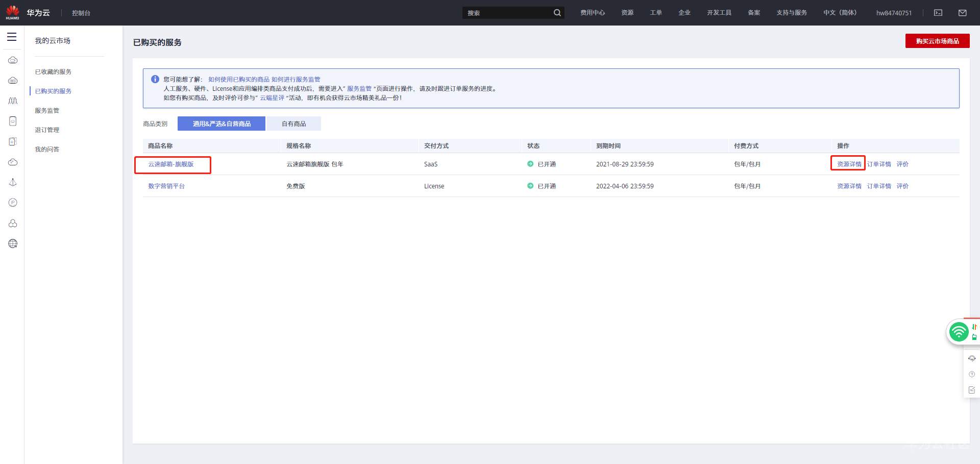Click the search magnifier icon
The height and width of the screenshot is (464, 980).
[557, 13]
